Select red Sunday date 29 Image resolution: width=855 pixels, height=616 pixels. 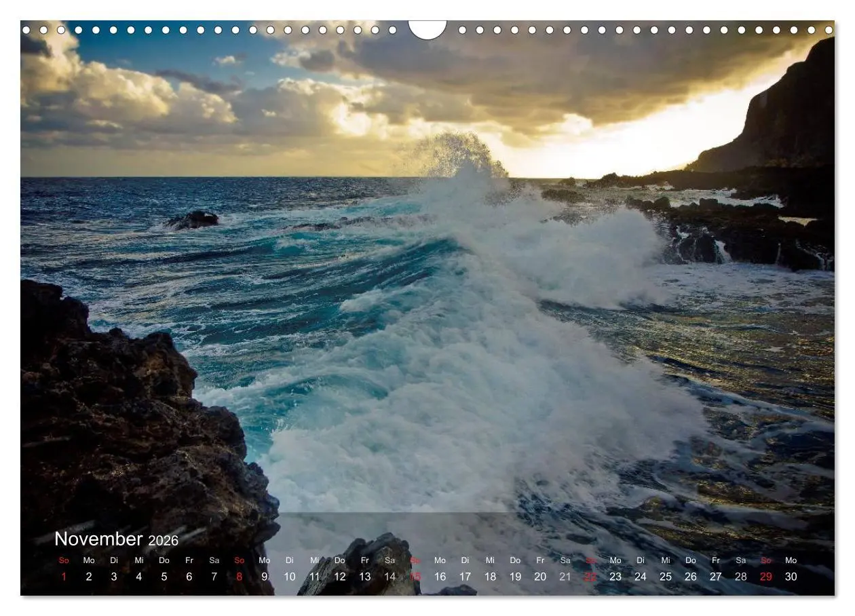766,577
